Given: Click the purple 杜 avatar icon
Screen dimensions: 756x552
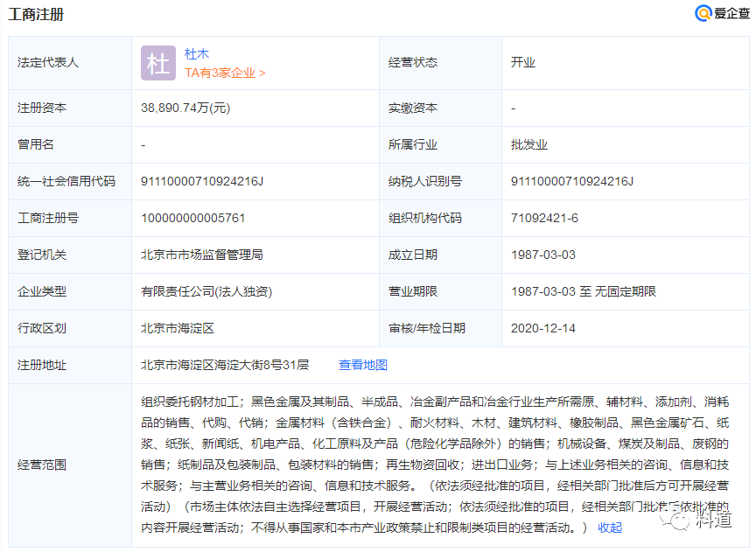Looking at the screenshot, I should tap(158, 63).
